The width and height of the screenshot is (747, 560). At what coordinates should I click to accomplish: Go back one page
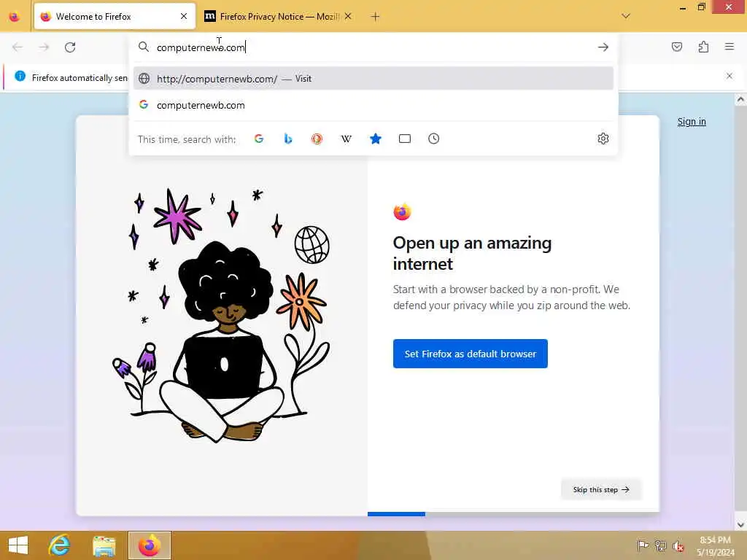pyautogui.click(x=18, y=47)
